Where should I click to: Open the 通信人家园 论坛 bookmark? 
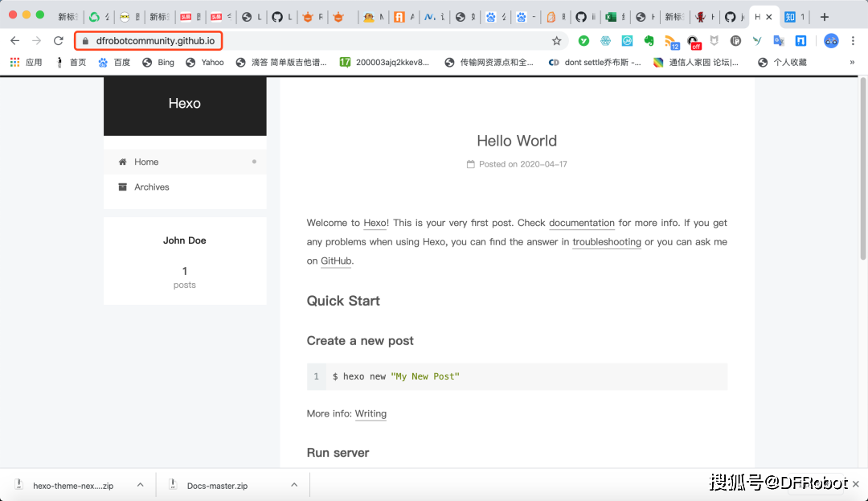696,63
